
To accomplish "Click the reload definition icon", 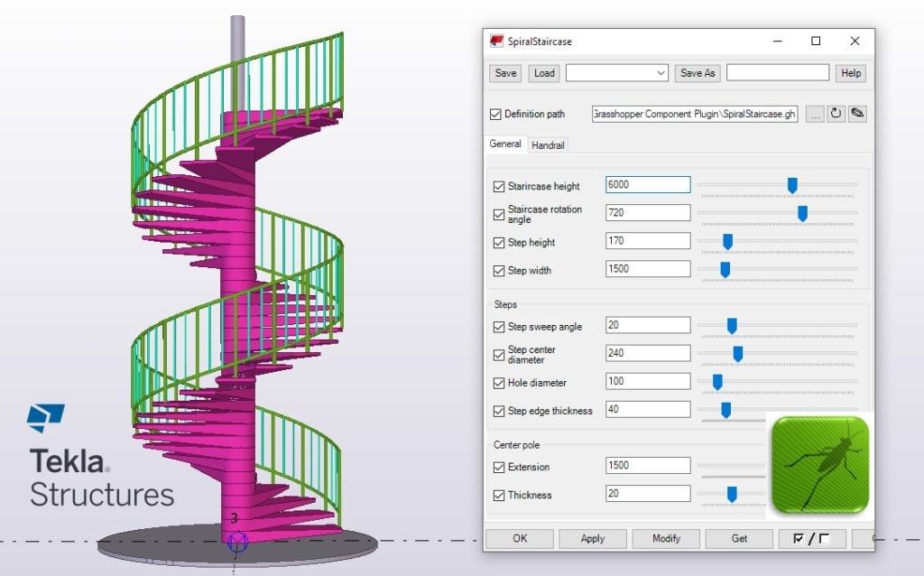I will [x=836, y=114].
